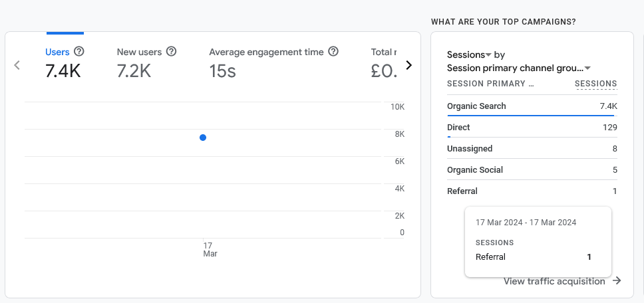This screenshot has width=644, height=303.
Task: Click the 10K y-axis label
Action: 397,107
